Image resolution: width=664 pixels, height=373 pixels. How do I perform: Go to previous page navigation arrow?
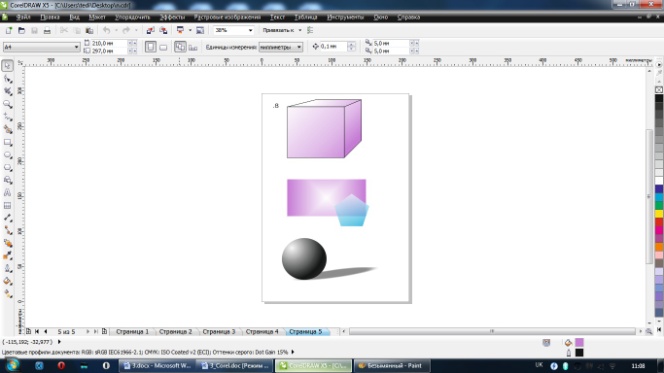[46, 332]
